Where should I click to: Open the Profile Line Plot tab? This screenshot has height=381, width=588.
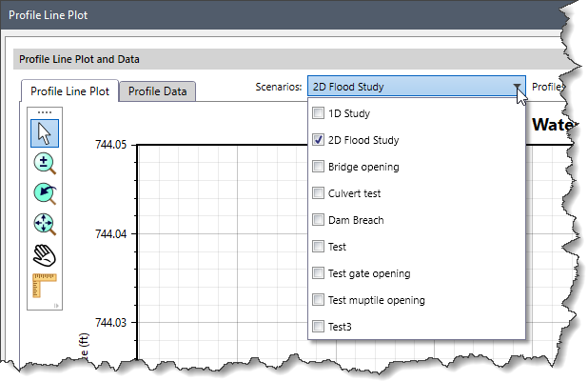(69, 91)
